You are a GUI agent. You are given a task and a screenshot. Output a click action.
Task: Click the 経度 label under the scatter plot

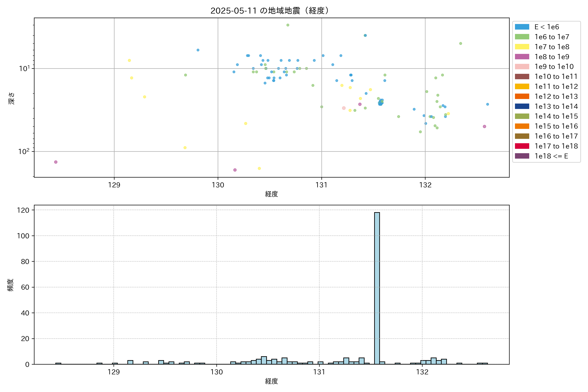point(271,194)
